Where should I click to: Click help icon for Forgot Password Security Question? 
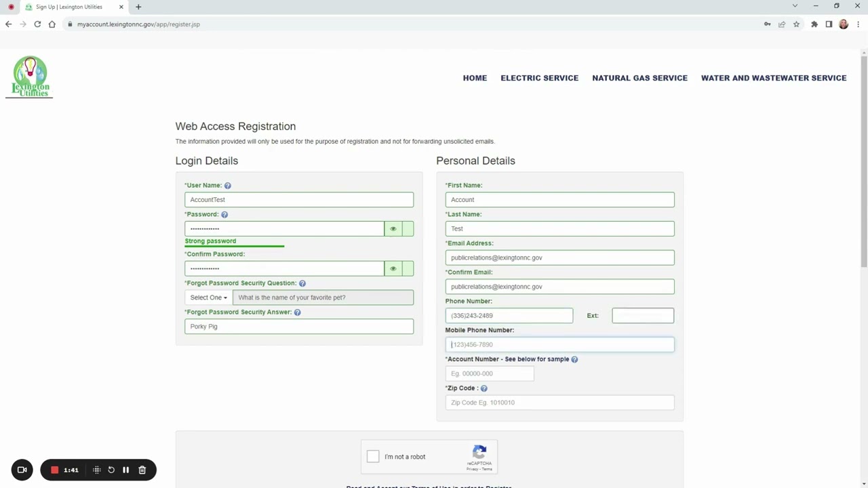pyautogui.click(x=302, y=283)
